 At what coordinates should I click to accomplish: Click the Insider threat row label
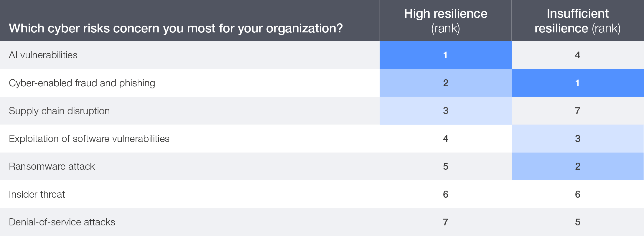pos(37,194)
